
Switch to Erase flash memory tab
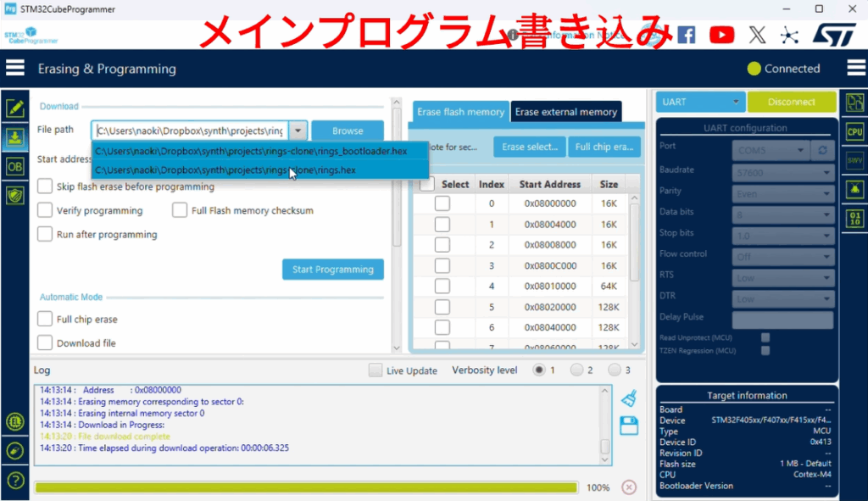pyautogui.click(x=460, y=112)
